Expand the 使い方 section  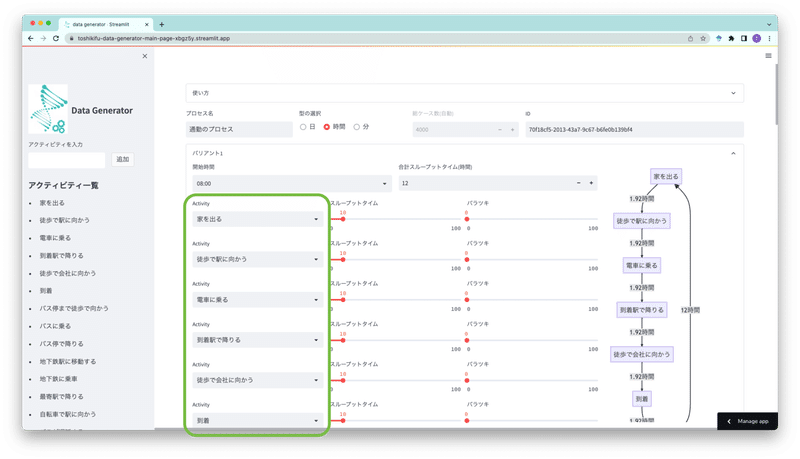[464, 93]
